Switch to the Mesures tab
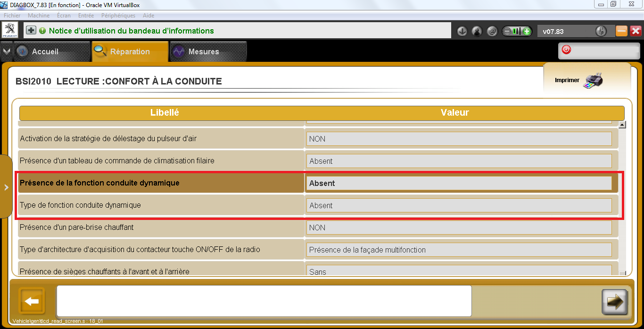This screenshot has height=329, width=644. (203, 51)
